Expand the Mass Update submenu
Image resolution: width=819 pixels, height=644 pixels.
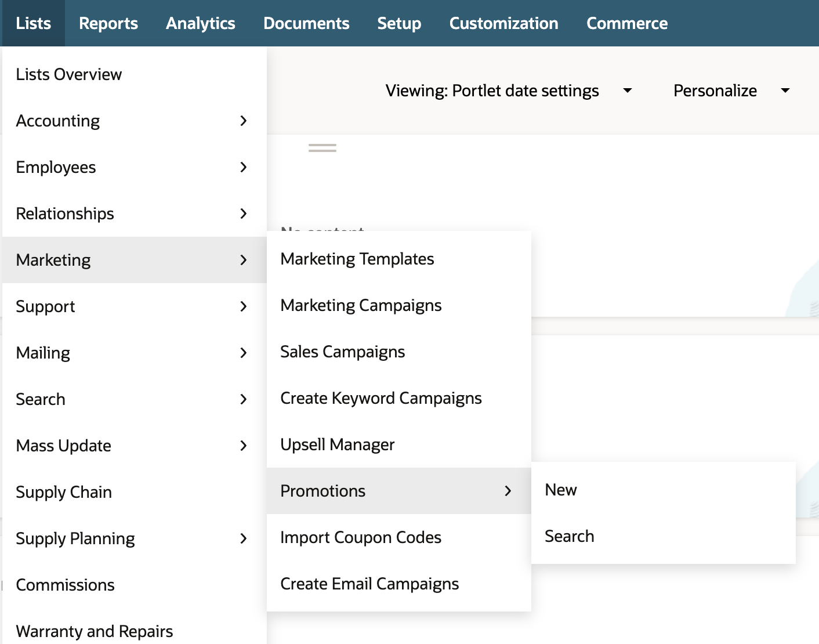pos(135,446)
